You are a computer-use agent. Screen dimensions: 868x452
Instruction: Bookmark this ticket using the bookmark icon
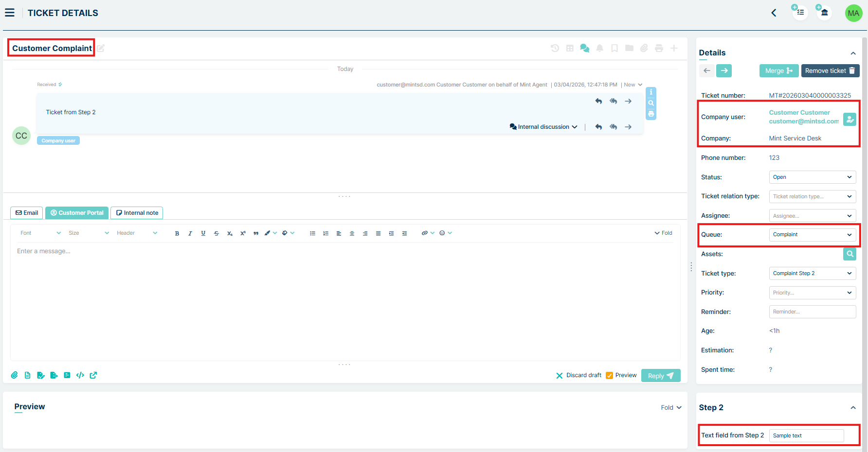click(x=615, y=48)
